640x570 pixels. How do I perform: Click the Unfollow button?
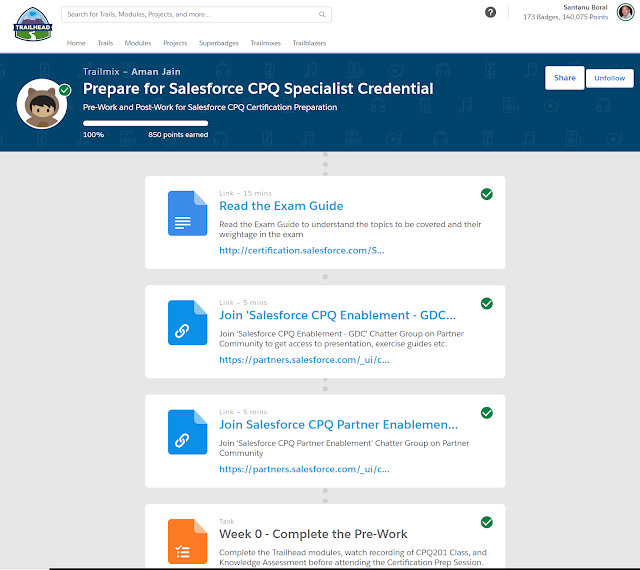coord(609,78)
